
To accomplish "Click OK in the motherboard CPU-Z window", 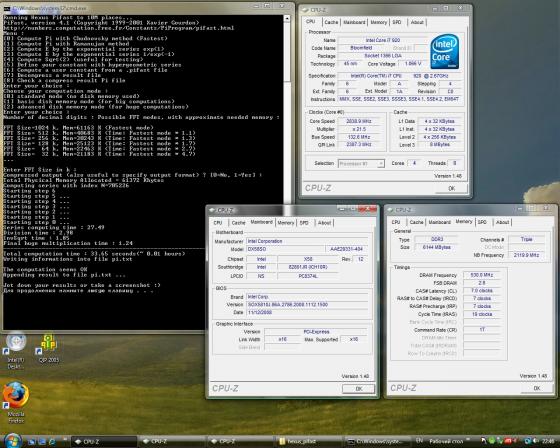I will tap(359, 389).
